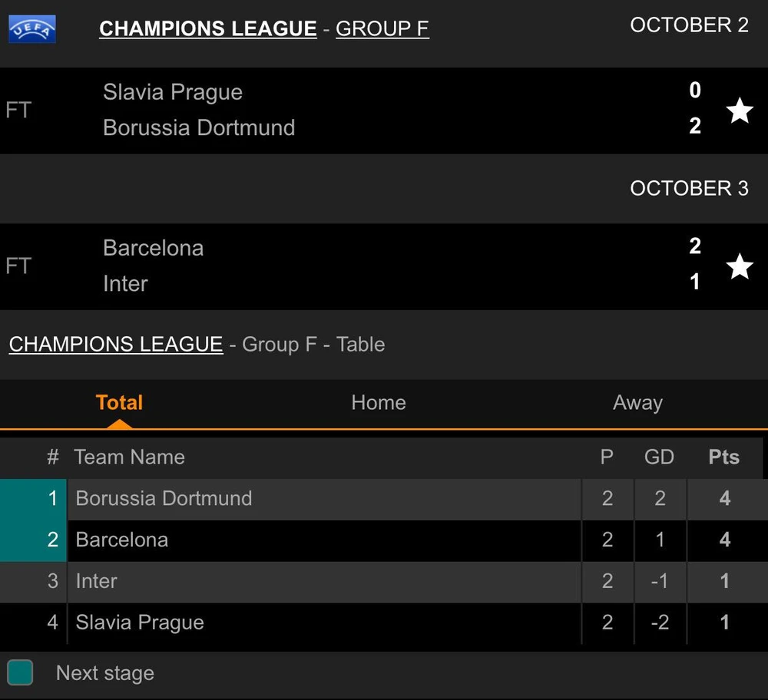
Task: Star the Barcelona vs Inter match
Action: tap(739, 266)
